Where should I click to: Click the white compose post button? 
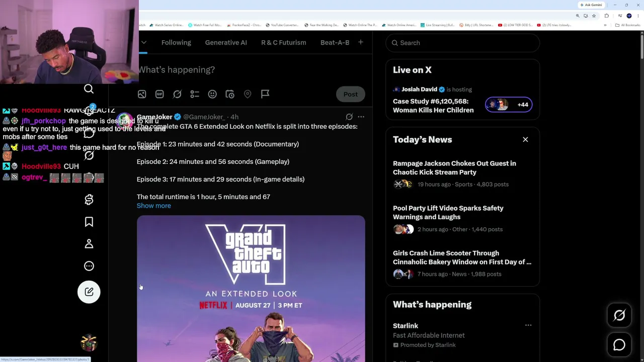[x=89, y=292]
